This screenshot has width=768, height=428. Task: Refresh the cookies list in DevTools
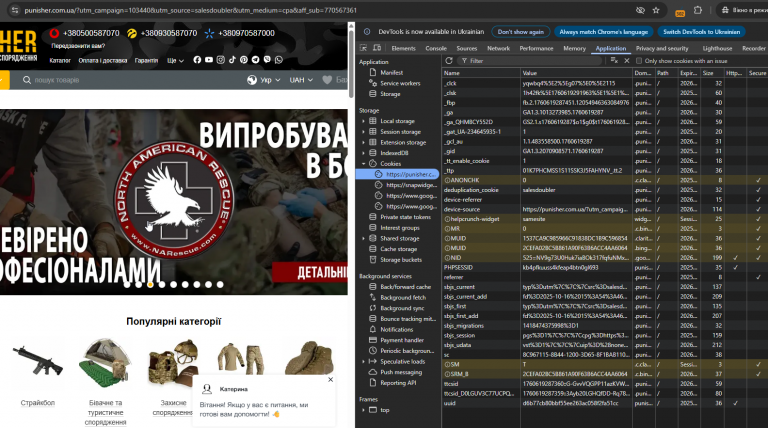tap(450, 61)
